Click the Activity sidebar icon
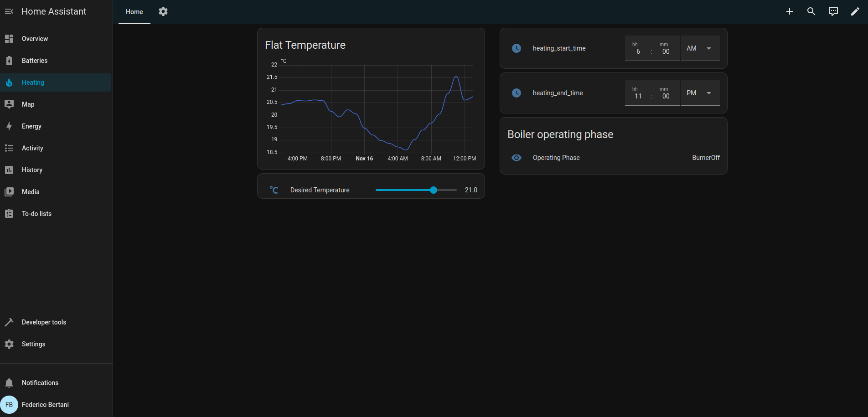Viewport: 868px width, 417px height. (9, 148)
